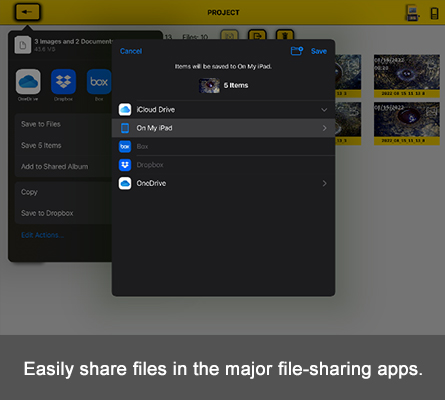This screenshot has height=400, width=445.
Task: Cancel the save dialog
Action: 131,51
